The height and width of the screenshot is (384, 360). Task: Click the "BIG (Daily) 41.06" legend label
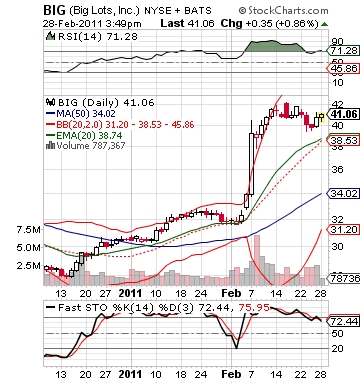106,102
